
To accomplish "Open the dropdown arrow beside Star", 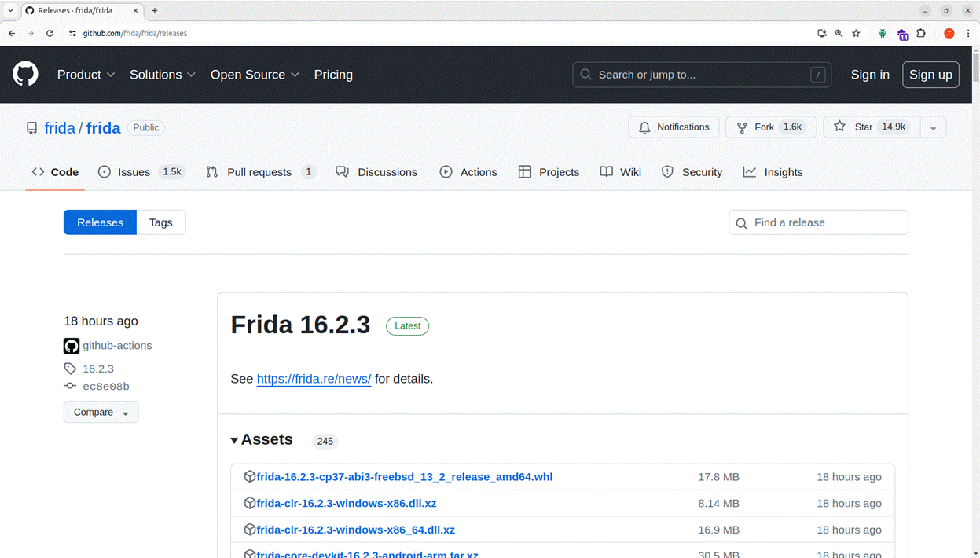I will [x=933, y=127].
